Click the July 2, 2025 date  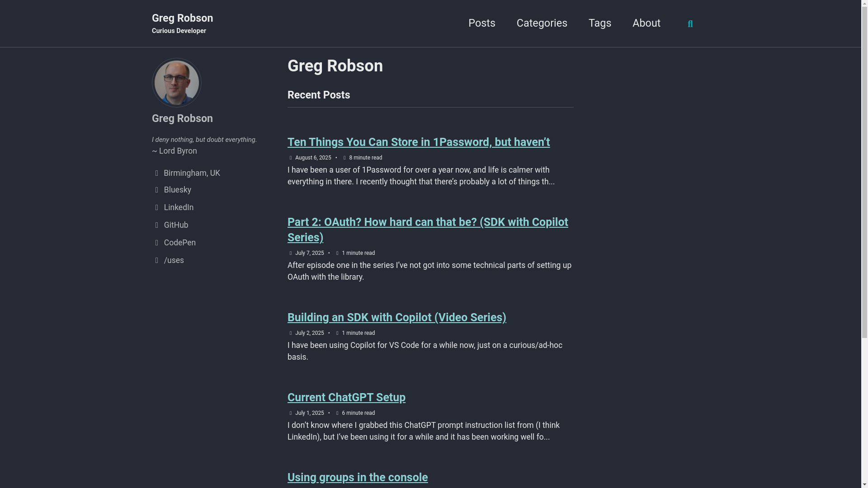[x=309, y=333]
